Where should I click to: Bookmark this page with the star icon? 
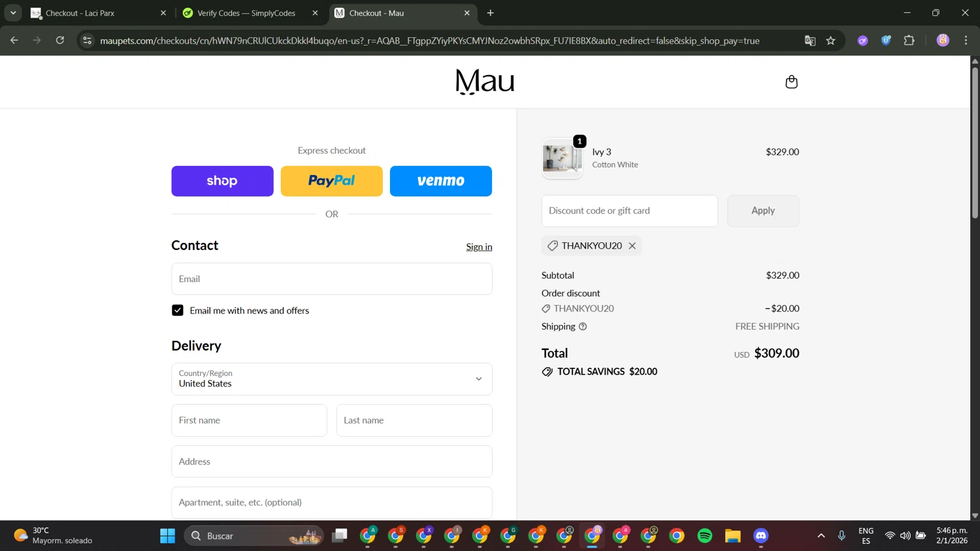pyautogui.click(x=831, y=40)
